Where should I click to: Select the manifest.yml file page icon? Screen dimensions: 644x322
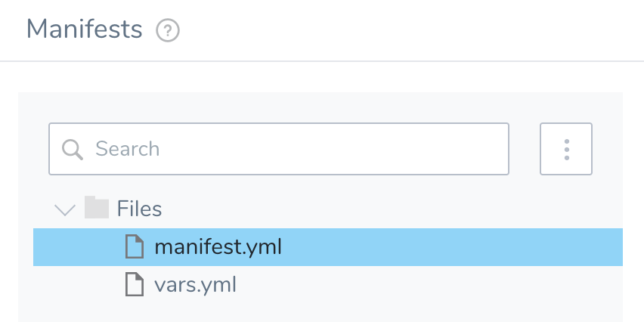coord(135,246)
